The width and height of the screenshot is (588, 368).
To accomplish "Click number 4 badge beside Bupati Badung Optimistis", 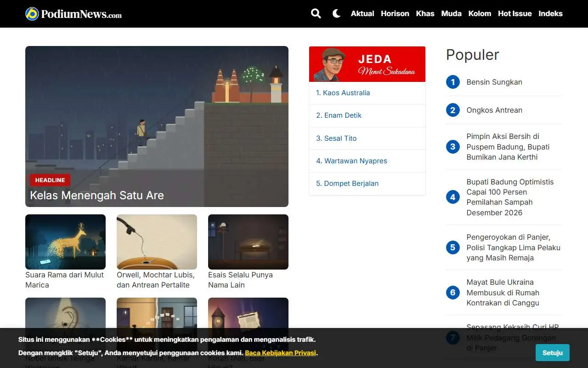I will pos(452,197).
